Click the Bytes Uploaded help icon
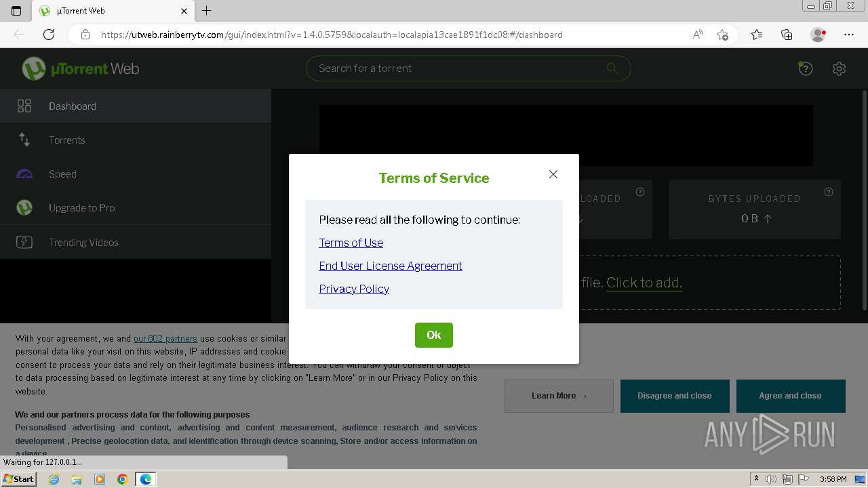Screen dimensions: 868x488 pos(828,192)
